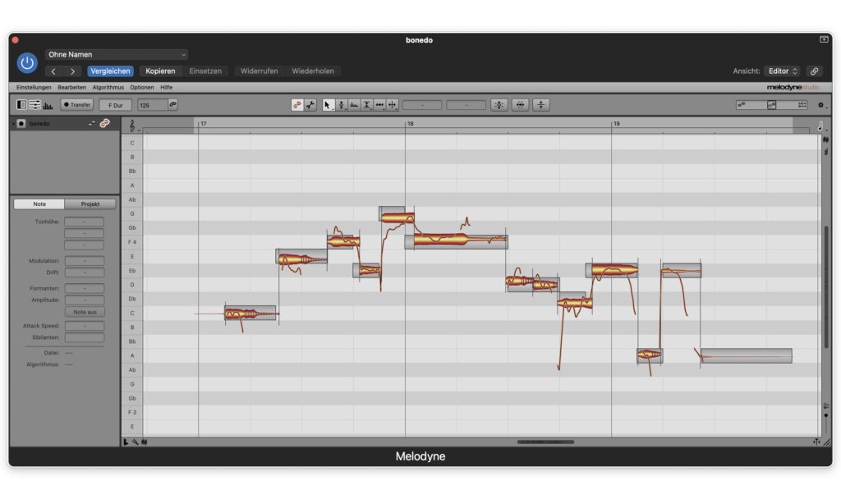Screen dimensions: 841x504
Task: Click the horizontal scrollbar thumb below editor
Action: pyautogui.click(x=545, y=442)
